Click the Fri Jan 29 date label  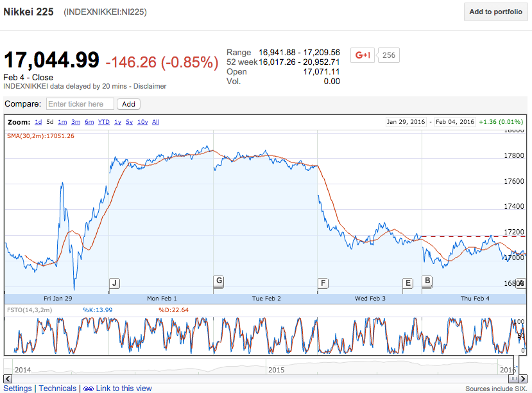(x=58, y=299)
